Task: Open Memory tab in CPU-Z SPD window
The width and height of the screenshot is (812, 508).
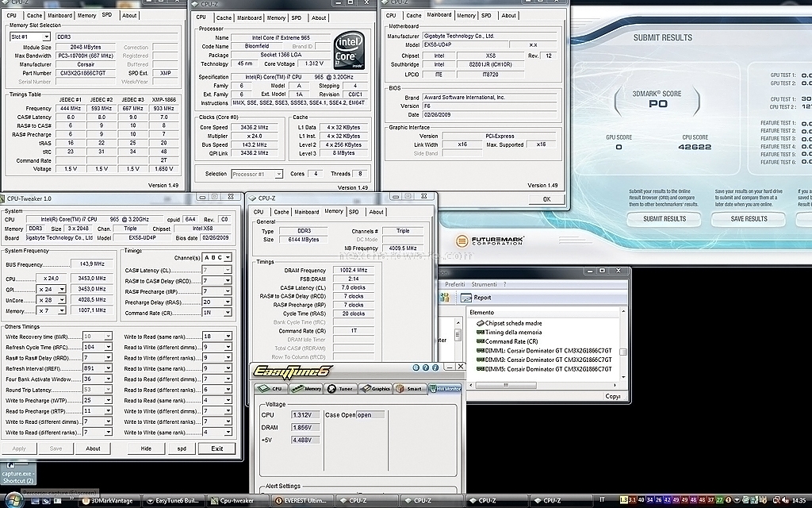Action: tap(86, 16)
